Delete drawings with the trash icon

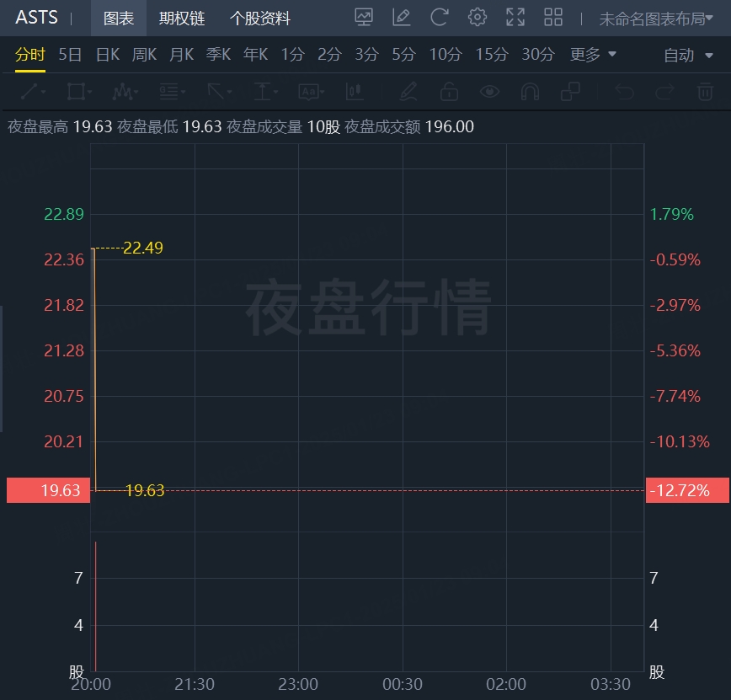[705, 92]
